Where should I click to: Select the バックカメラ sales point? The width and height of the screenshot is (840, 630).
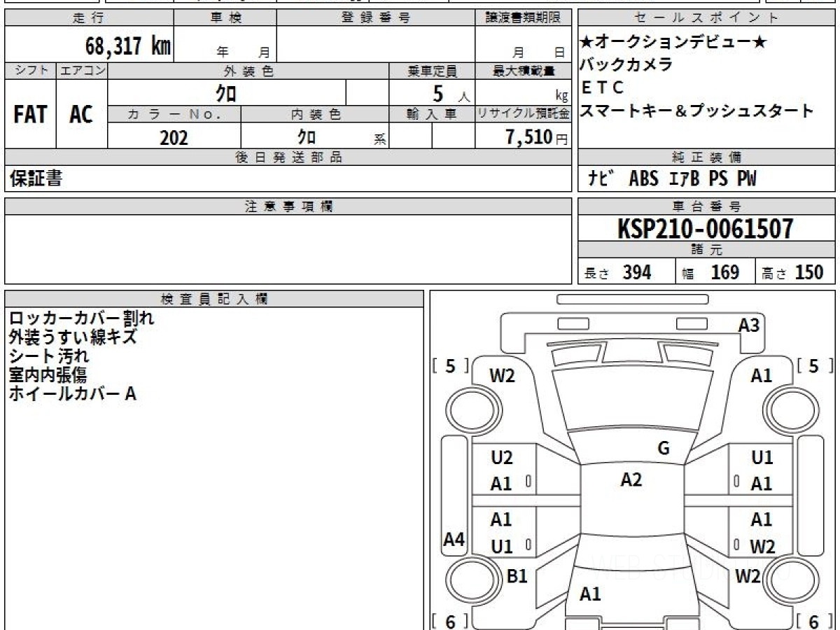[x=626, y=65]
